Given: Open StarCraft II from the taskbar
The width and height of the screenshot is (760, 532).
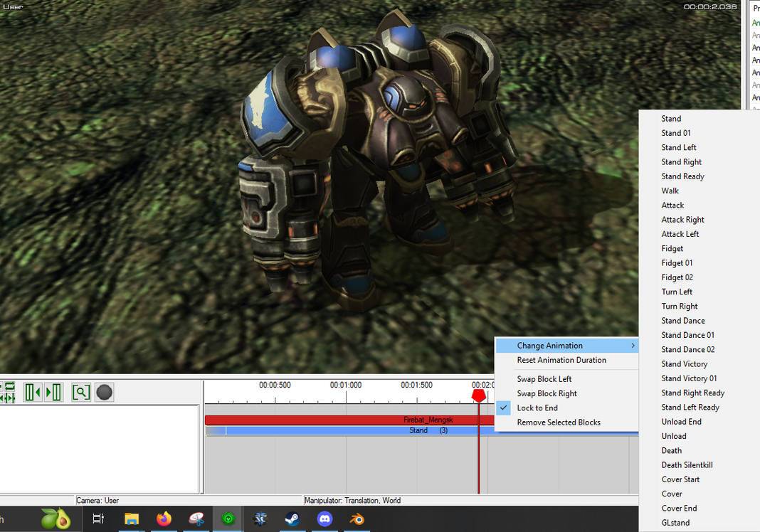Looking at the screenshot, I should [x=260, y=519].
